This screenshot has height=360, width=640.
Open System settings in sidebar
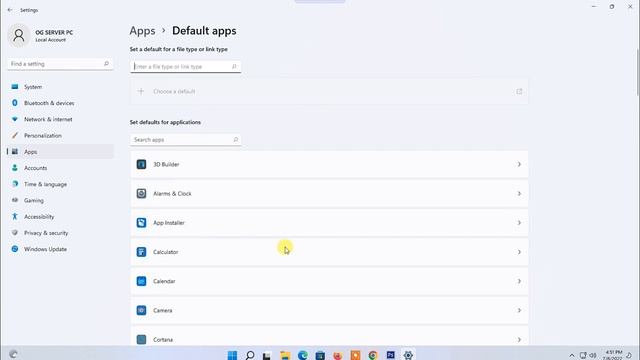click(60, 87)
